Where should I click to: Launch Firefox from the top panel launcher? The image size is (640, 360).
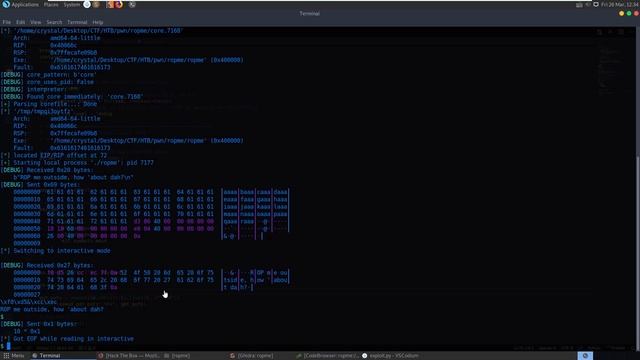coord(119,4)
